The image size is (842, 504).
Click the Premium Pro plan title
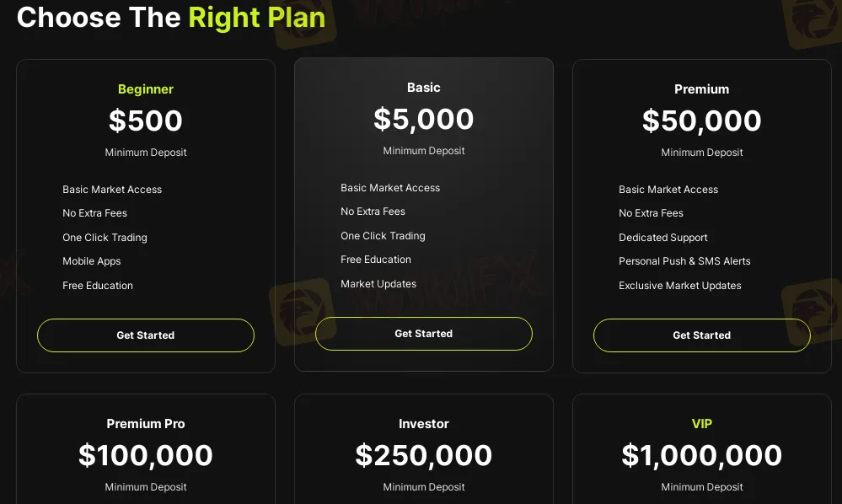(x=146, y=423)
